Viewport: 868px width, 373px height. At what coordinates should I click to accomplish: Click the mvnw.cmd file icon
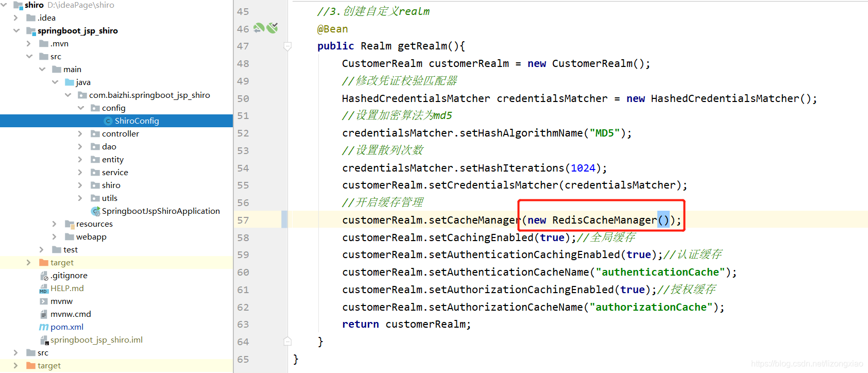coord(44,314)
